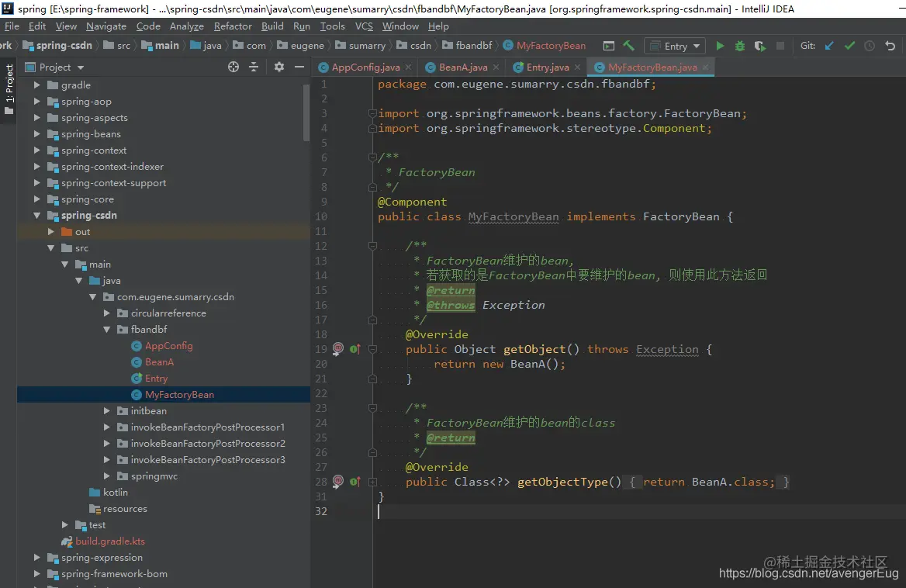Run Entry with coverage
The height and width of the screenshot is (588, 906).
tap(760, 46)
